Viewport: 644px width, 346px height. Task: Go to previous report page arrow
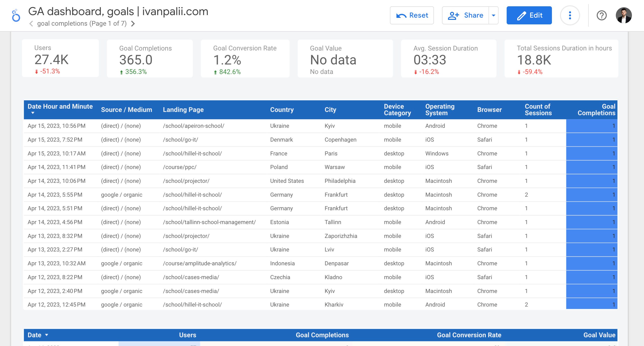coord(31,24)
